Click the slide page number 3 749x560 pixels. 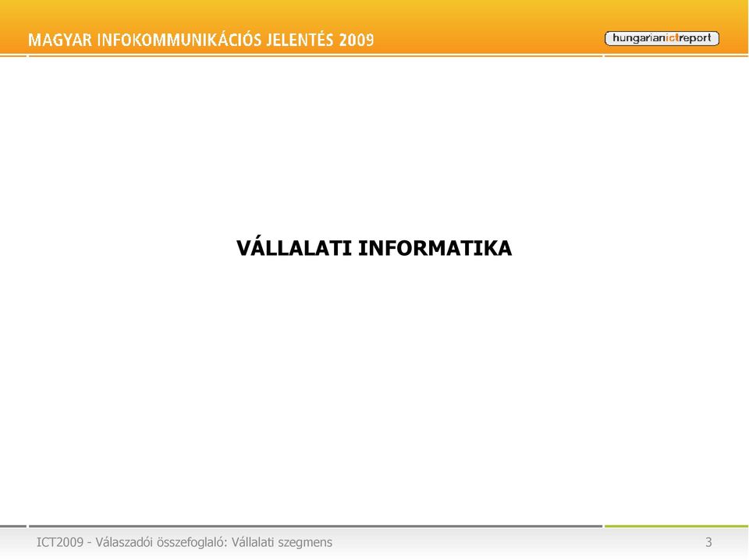click(x=708, y=542)
